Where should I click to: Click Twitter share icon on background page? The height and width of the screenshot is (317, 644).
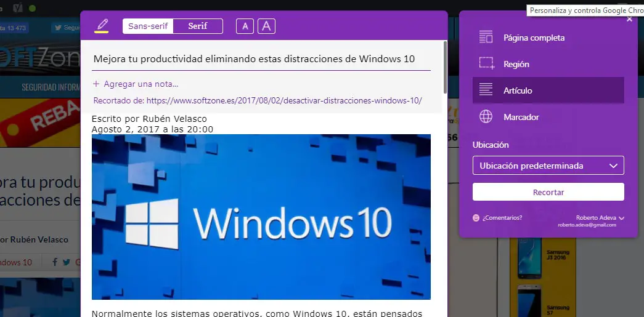(x=67, y=262)
